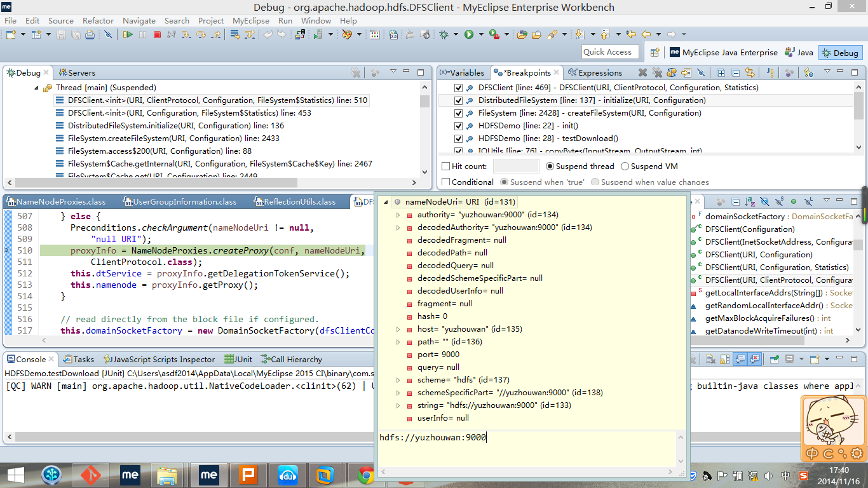Terminate the debug session with the red stop icon
The height and width of the screenshot is (488, 868).
click(x=157, y=34)
